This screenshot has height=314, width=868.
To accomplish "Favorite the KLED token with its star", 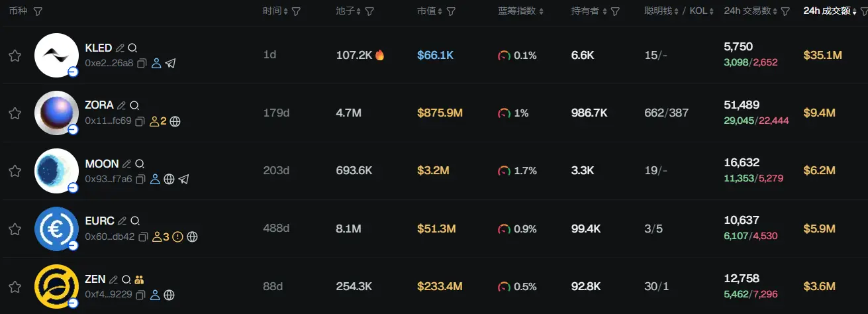I will [15, 56].
